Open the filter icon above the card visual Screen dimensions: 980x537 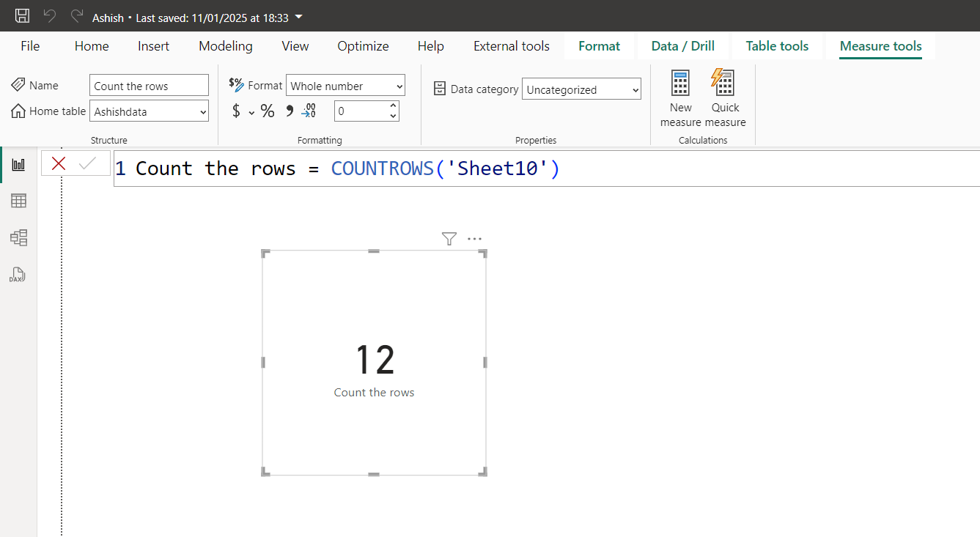(x=449, y=238)
